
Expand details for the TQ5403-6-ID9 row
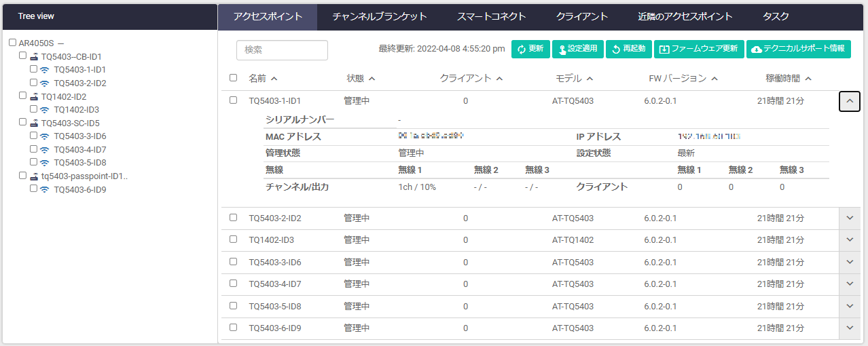[850, 328]
